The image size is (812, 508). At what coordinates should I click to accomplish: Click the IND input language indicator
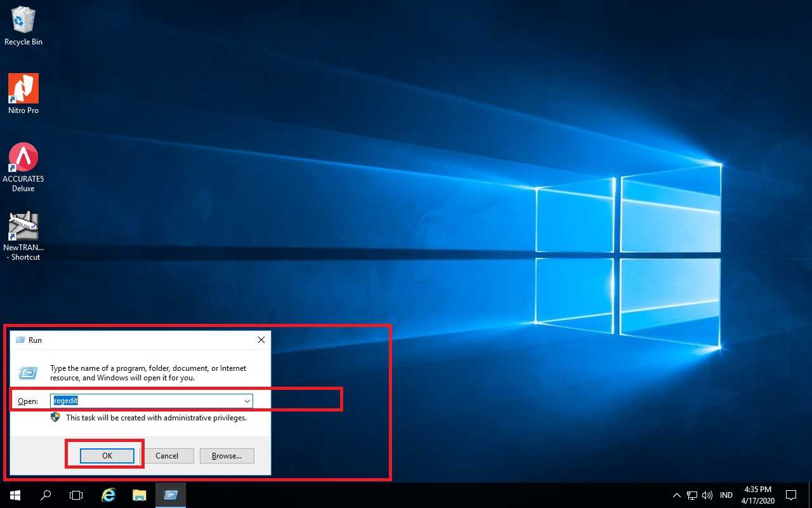[x=726, y=495]
